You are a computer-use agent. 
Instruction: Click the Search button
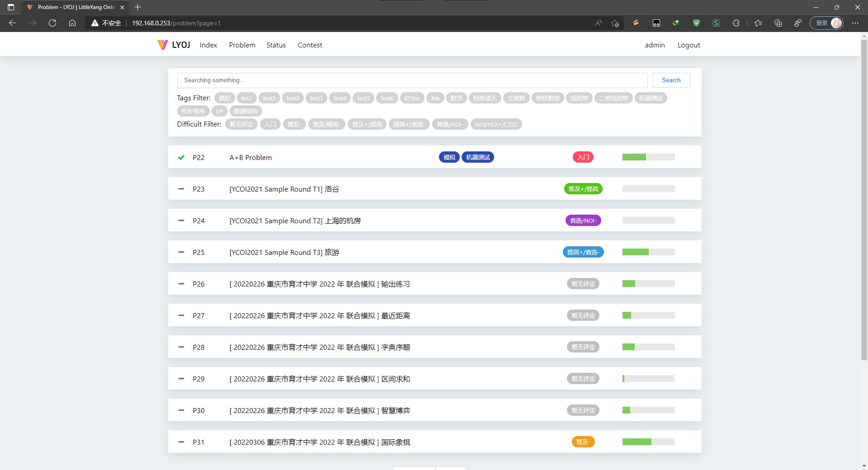(671, 80)
